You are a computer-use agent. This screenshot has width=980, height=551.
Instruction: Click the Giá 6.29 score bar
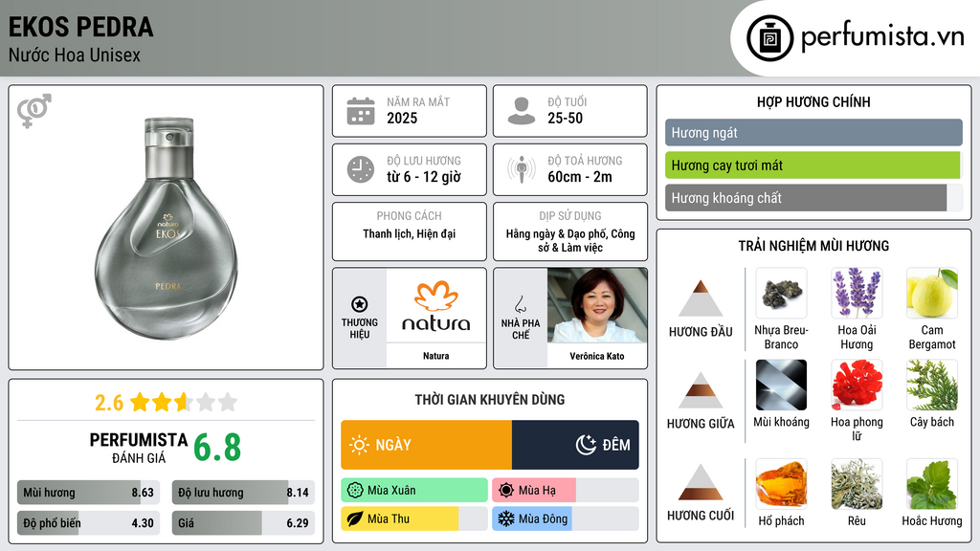(x=243, y=523)
